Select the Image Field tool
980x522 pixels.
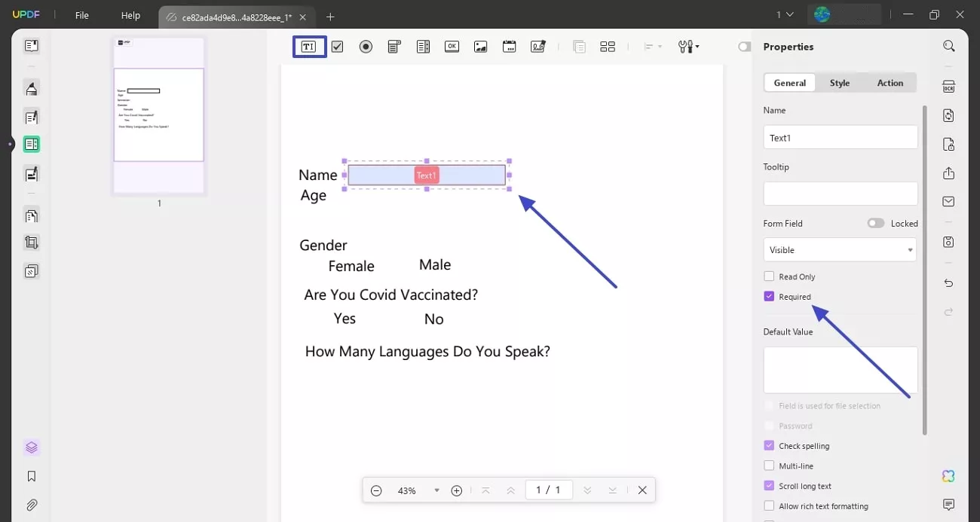pos(480,47)
